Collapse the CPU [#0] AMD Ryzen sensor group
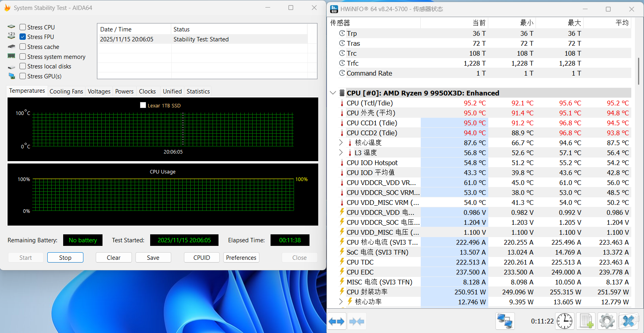The height and width of the screenshot is (333, 644). [333, 93]
